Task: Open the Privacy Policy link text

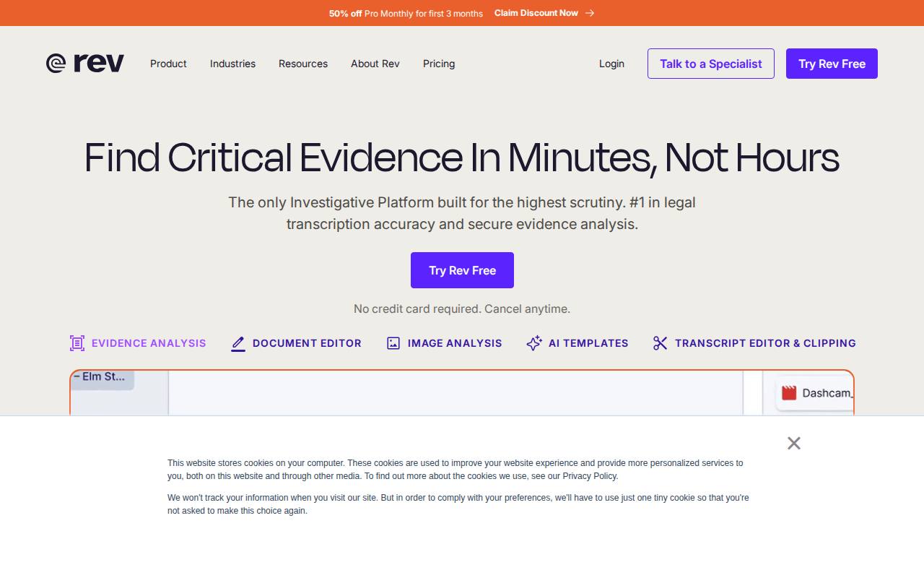Action: pos(590,476)
